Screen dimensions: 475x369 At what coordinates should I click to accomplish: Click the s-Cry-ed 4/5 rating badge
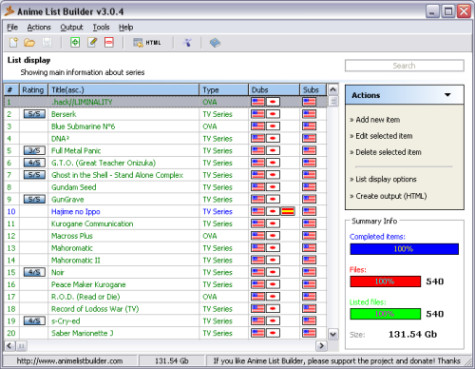34,321
